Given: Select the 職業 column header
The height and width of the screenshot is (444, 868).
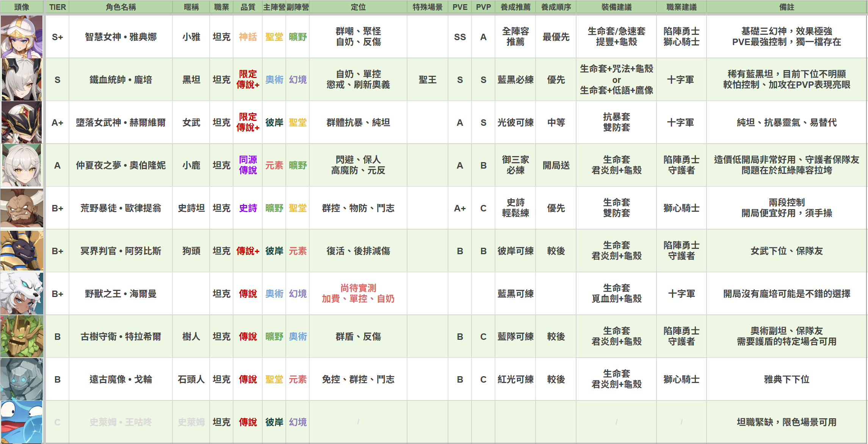Looking at the screenshot, I should 221,7.
